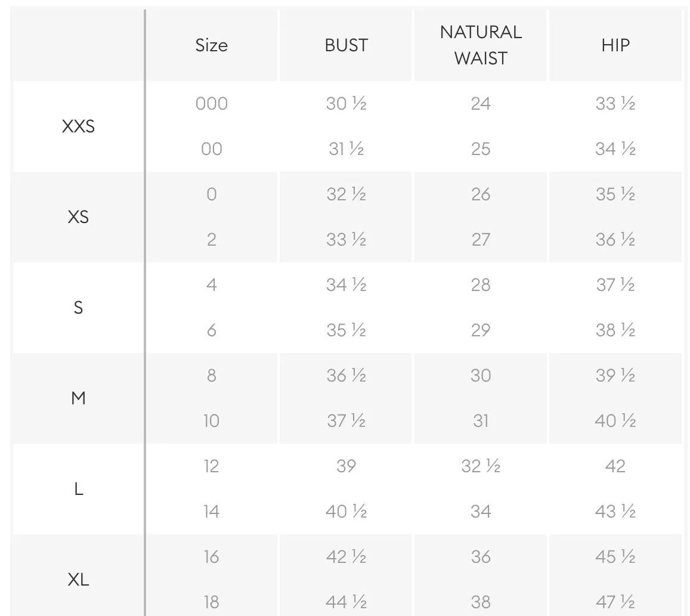The height and width of the screenshot is (616, 690).
Task: Click size 000 cell
Action: pos(211,104)
